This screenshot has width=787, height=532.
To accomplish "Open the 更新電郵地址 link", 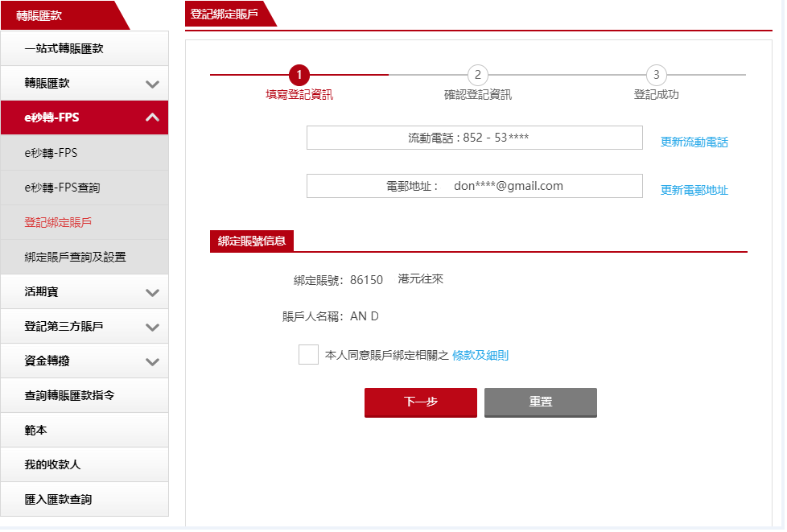I will coord(694,190).
